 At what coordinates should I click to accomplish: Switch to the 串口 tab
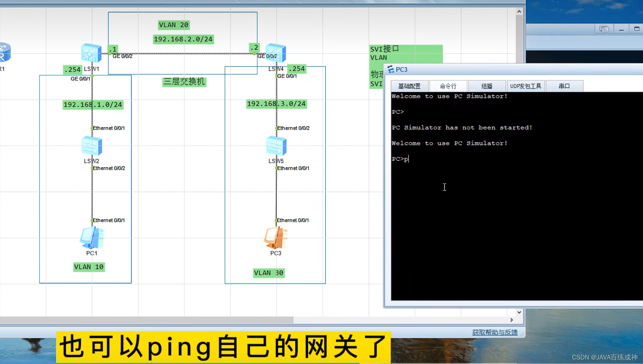click(564, 86)
